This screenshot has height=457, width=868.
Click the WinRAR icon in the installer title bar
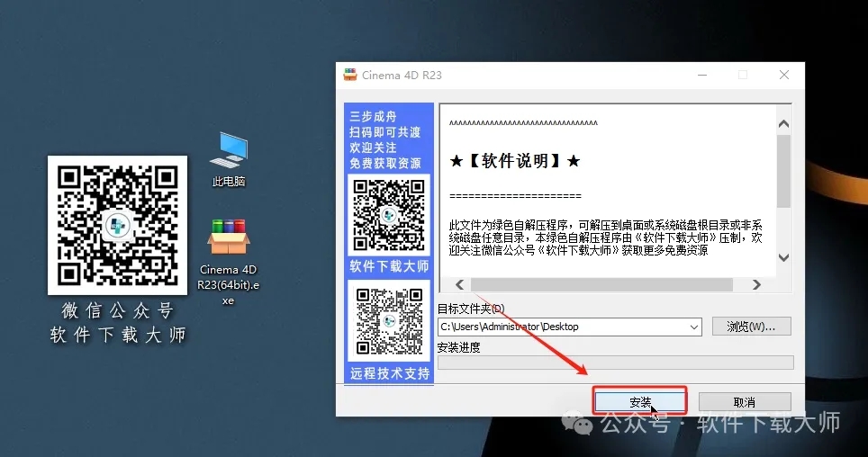[x=350, y=76]
